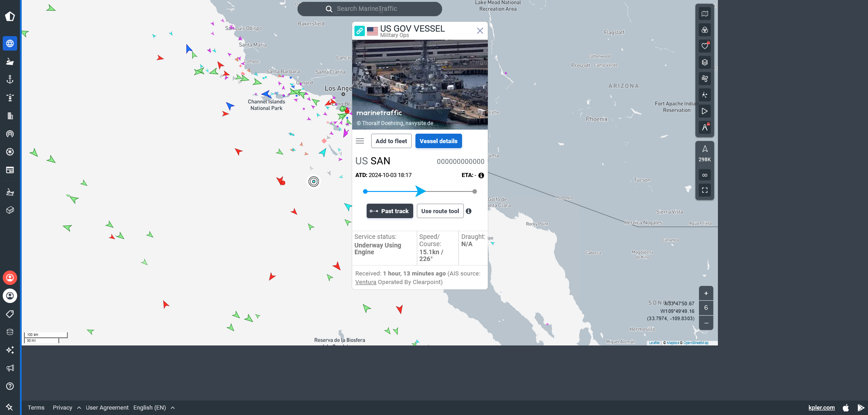The image size is (868, 415).
Task: Click the ETA info icon
Action: [x=481, y=175]
